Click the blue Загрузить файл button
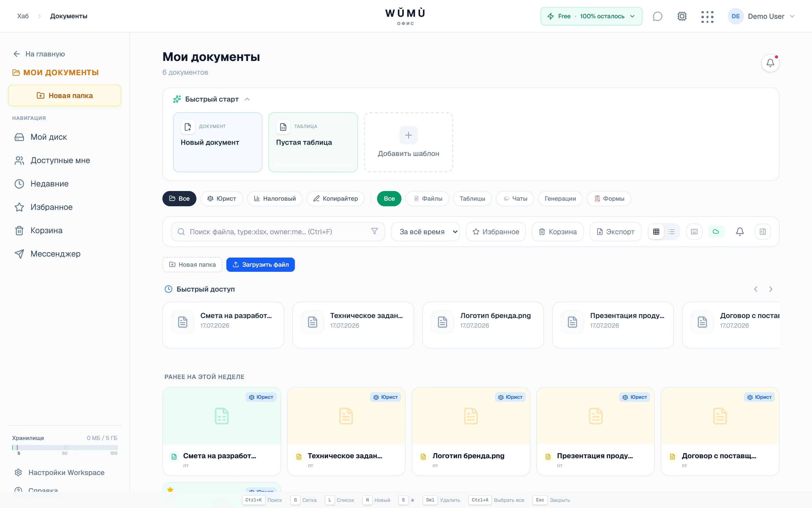Viewport: 812px width, 508px height. (x=260, y=265)
